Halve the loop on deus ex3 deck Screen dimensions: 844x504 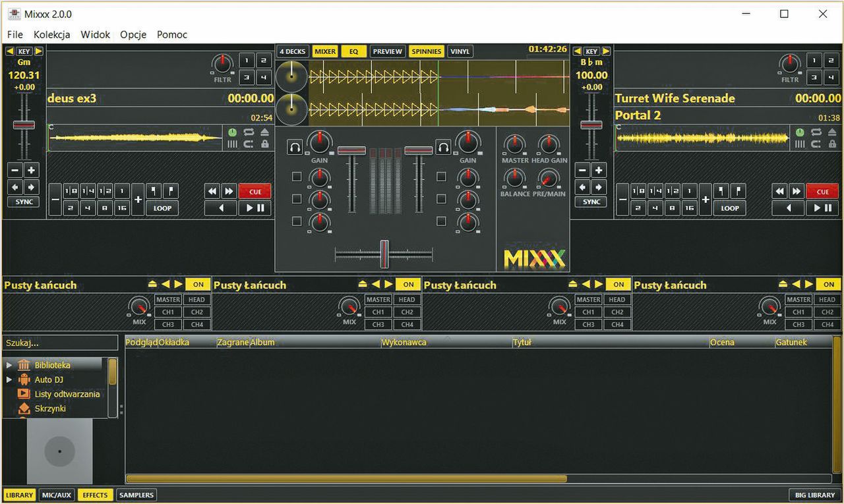tap(55, 200)
